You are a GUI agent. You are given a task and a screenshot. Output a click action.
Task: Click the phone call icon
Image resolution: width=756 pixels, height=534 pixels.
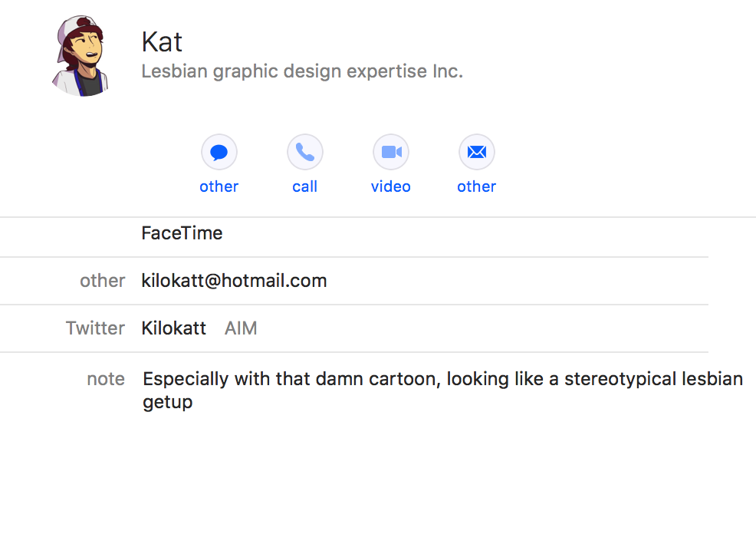coord(304,152)
